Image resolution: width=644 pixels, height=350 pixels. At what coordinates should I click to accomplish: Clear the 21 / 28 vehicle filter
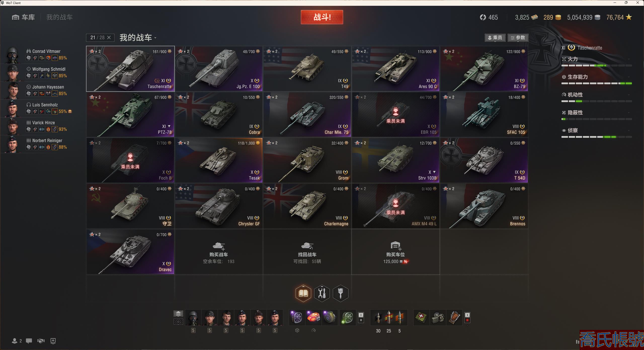click(x=109, y=37)
